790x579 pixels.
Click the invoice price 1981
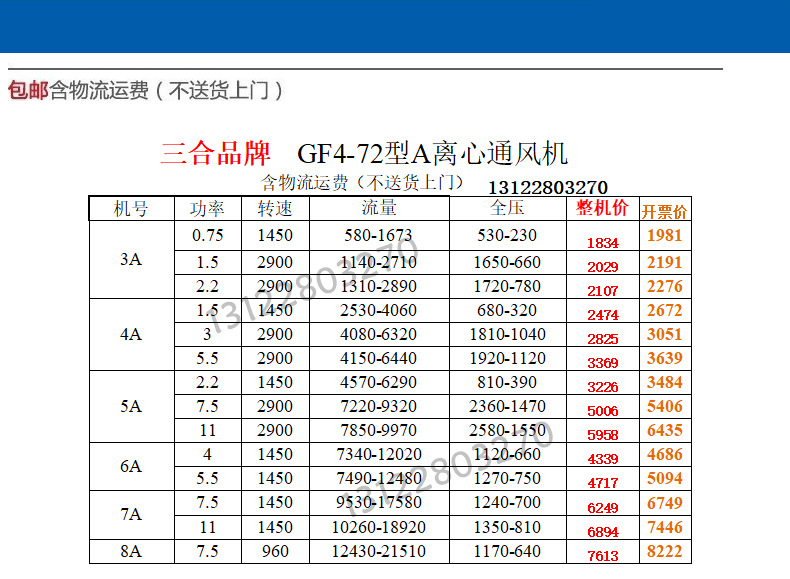tap(665, 235)
